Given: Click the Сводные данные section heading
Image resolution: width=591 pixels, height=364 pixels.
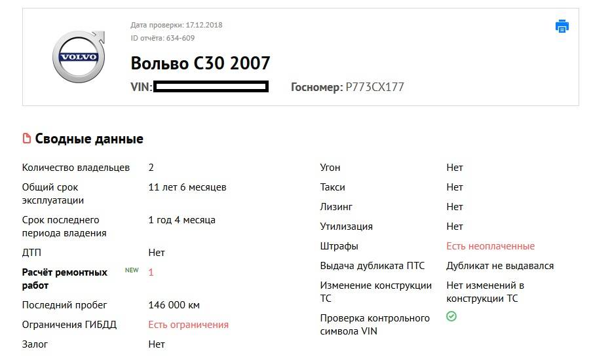Looking at the screenshot, I should click(89, 139).
